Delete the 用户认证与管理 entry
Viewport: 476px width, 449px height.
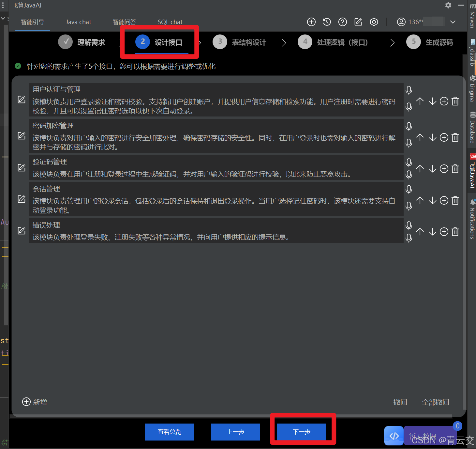(x=455, y=101)
